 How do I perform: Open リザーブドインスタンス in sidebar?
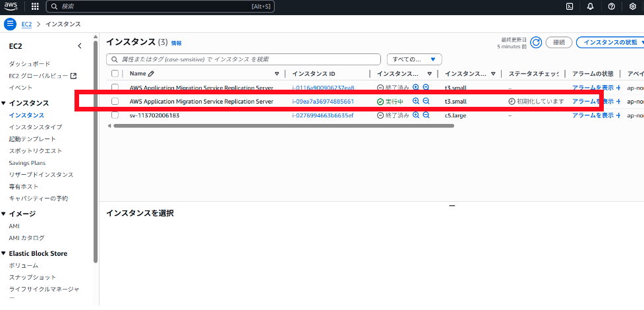(41, 175)
